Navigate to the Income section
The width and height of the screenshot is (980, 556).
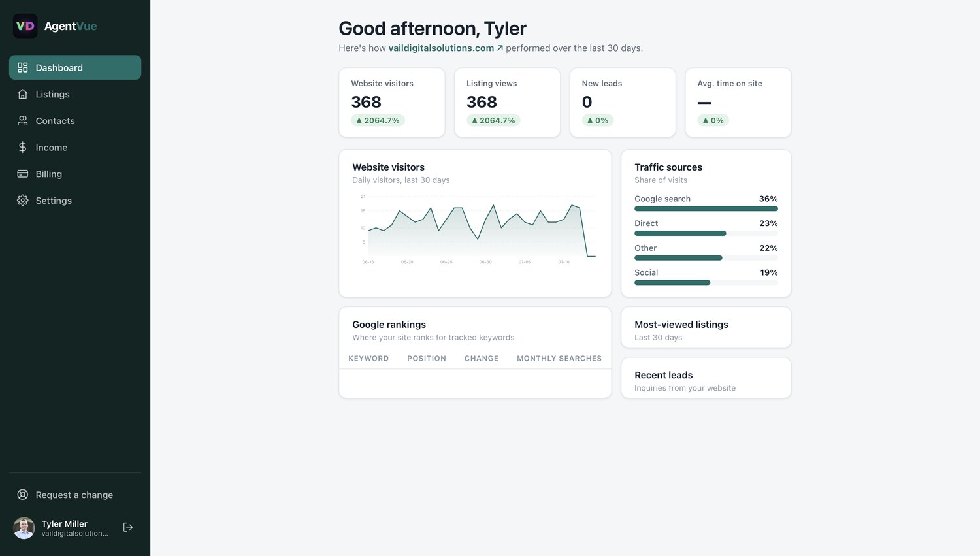75,148
